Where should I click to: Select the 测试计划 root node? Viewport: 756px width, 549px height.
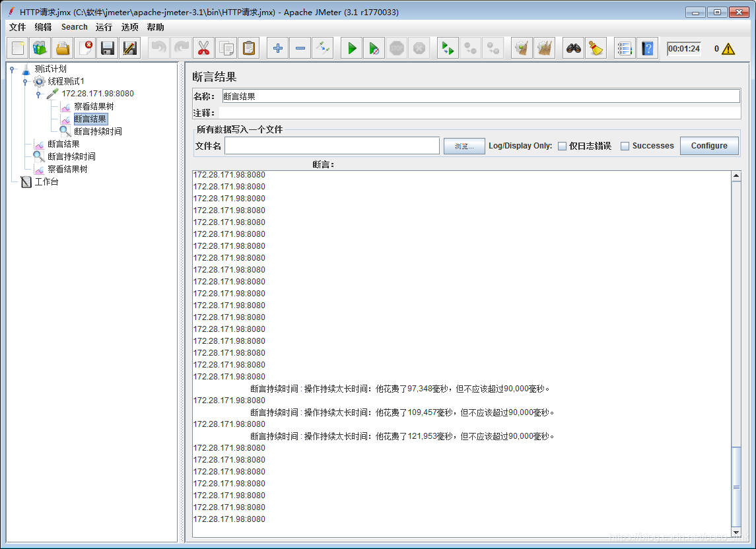tap(50, 69)
